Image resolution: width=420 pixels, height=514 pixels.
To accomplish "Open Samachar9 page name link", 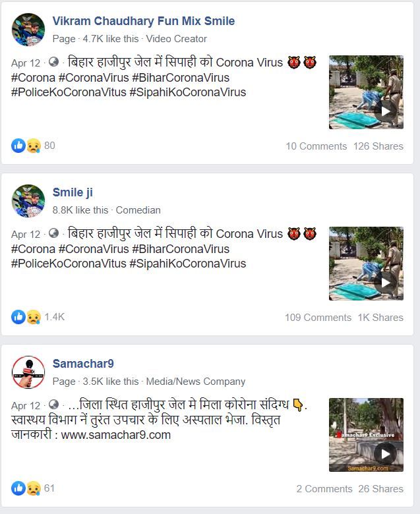I will pyautogui.click(x=83, y=364).
